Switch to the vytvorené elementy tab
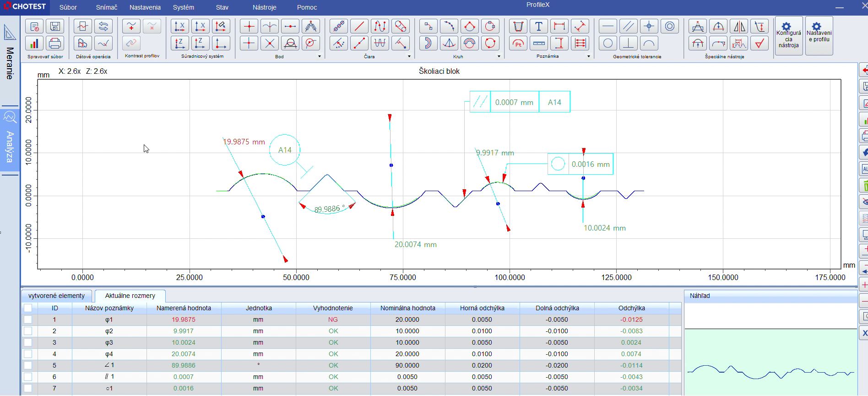The height and width of the screenshot is (396, 868). [x=56, y=296]
